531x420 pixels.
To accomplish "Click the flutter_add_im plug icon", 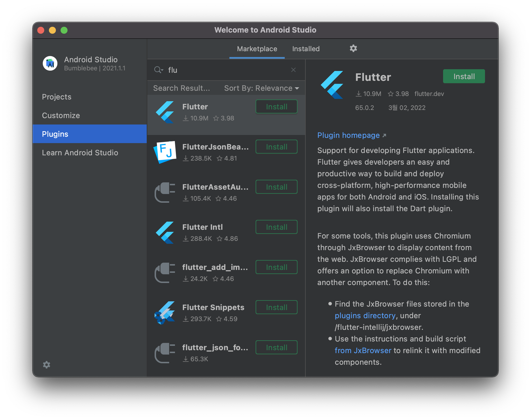I will point(165,273).
